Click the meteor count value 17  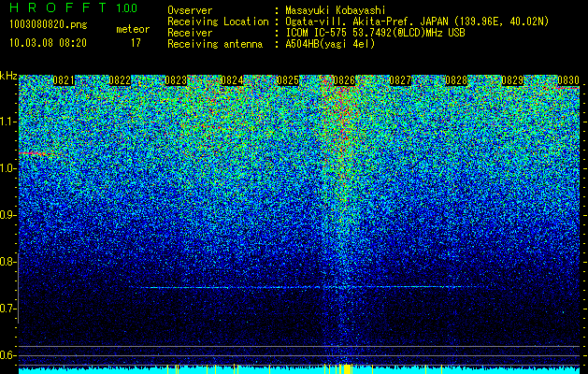click(x=136, y=43)
